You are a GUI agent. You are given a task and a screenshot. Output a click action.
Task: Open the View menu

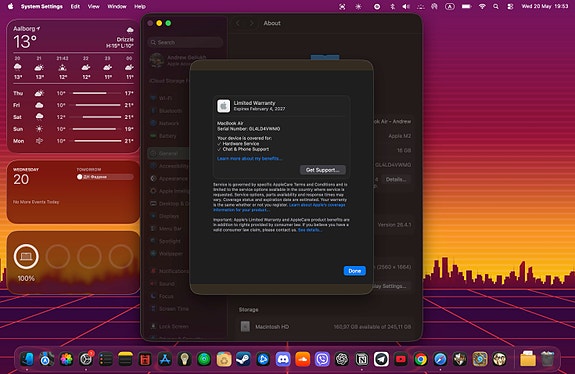[x=94, y=6]
